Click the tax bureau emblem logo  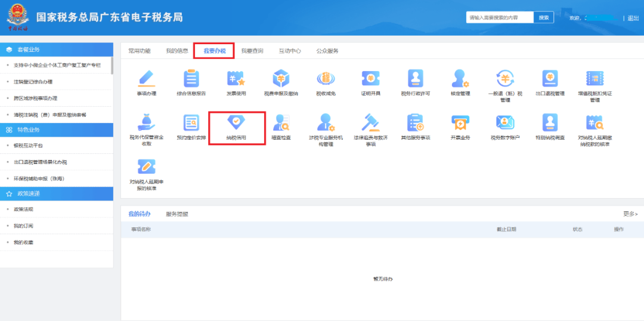18,17
